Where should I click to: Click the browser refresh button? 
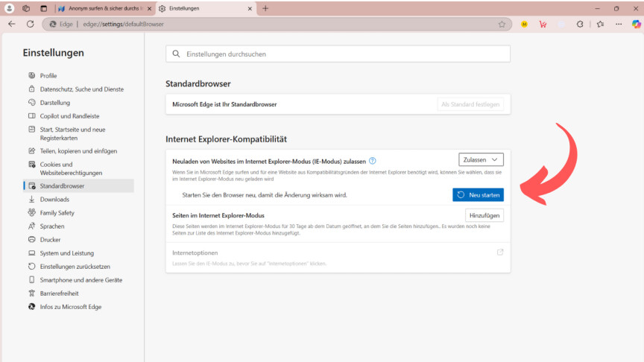(30, 24)
